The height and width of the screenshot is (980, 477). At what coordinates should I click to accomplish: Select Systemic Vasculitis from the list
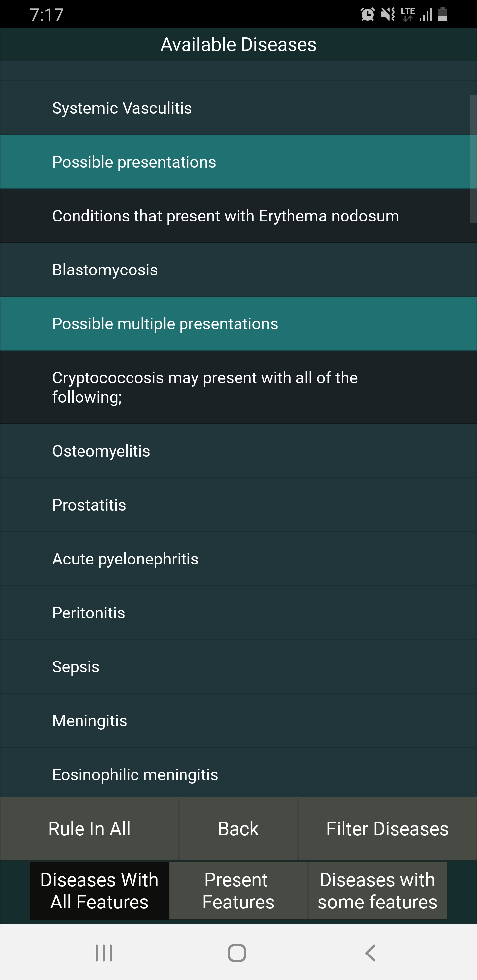(122, 108)
